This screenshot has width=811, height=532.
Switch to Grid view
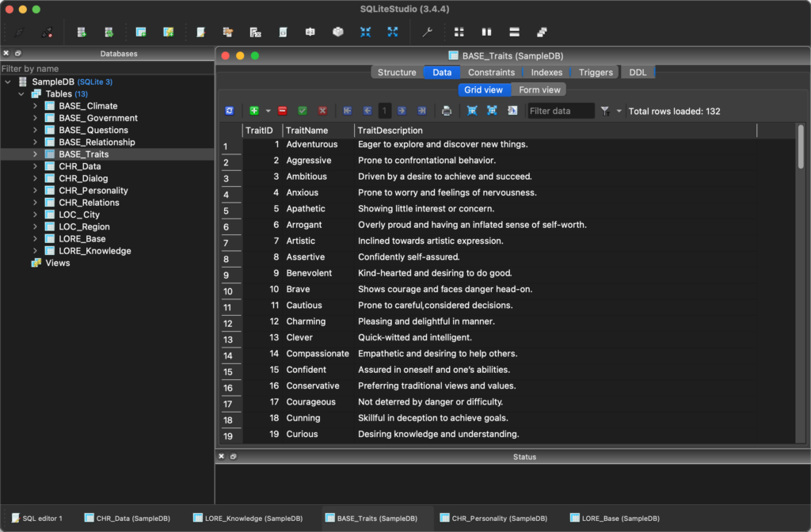pyautogui.click(x=483, y=89)
